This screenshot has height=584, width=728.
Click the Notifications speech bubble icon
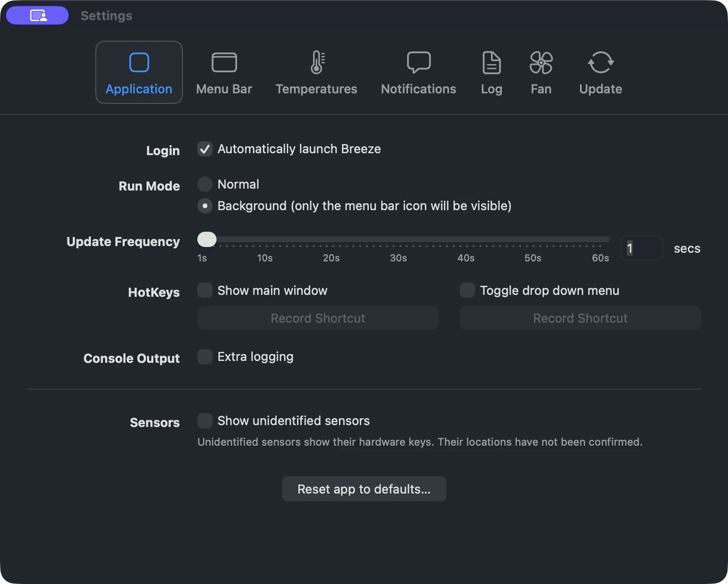[x=419, y=62]
